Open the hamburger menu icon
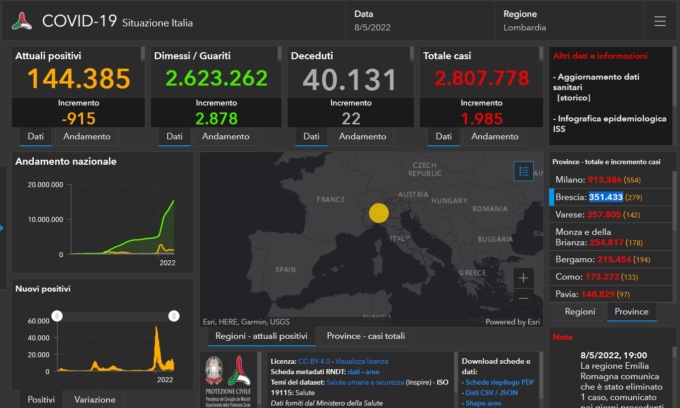Screen dimensions: 680x408 pyautogui.click(x=660, y=21)
